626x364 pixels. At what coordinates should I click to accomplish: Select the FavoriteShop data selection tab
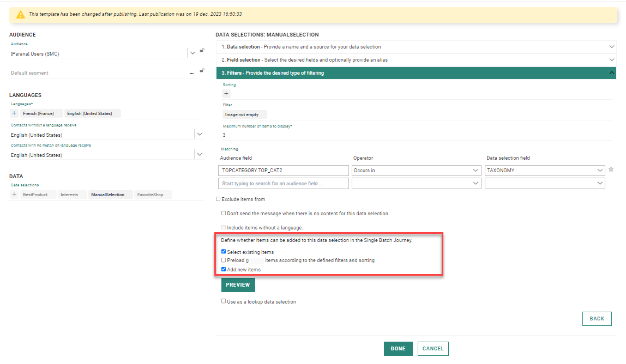[x=152, y=195]
